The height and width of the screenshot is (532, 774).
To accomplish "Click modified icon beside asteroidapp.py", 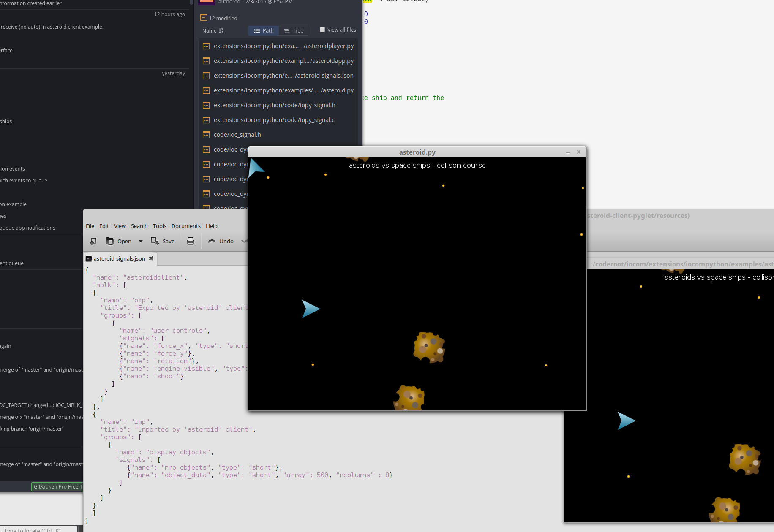I will coord(206,61).
